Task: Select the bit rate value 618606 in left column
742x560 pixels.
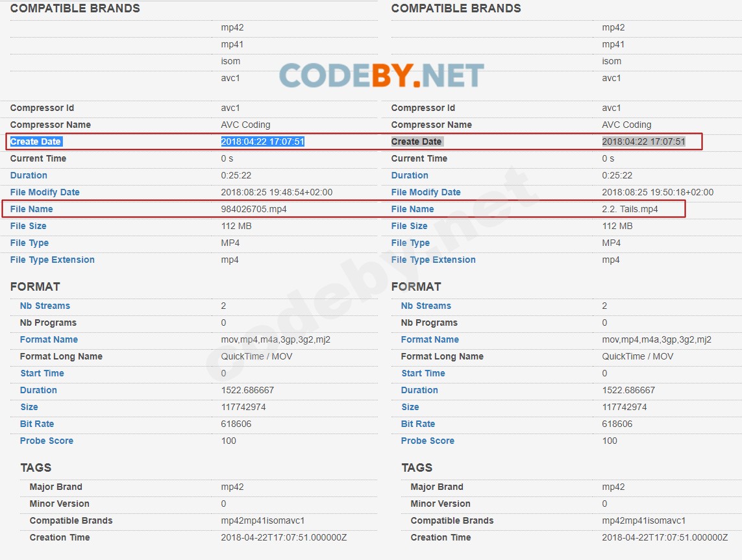Action: pos(236,424)
